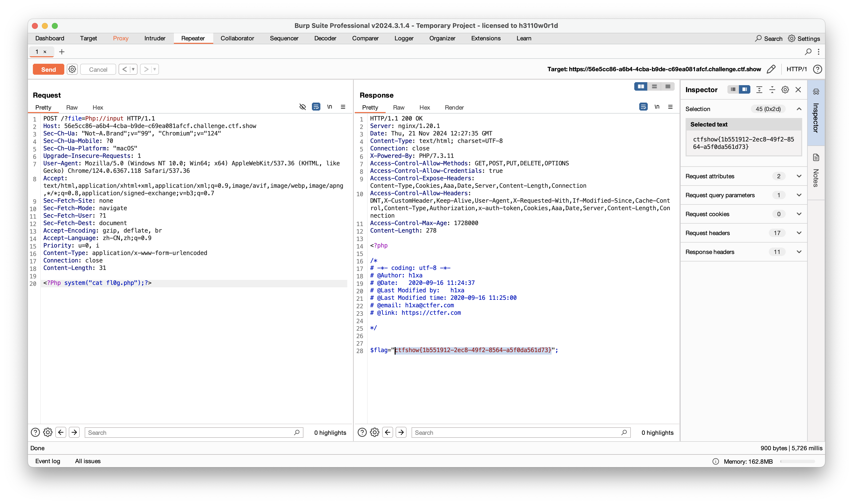Click the Send request settings gear icon

coord(72,69)
